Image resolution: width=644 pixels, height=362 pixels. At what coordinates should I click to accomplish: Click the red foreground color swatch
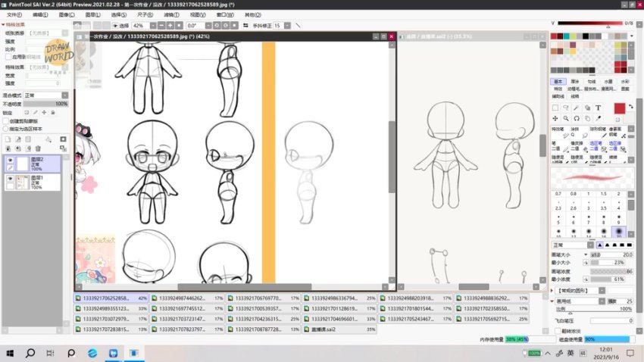click(619, 109)
